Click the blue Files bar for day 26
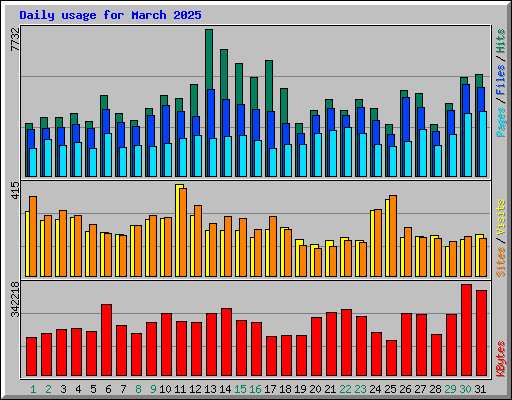This screenshot has height=400, width=512. tap(406, 119)
